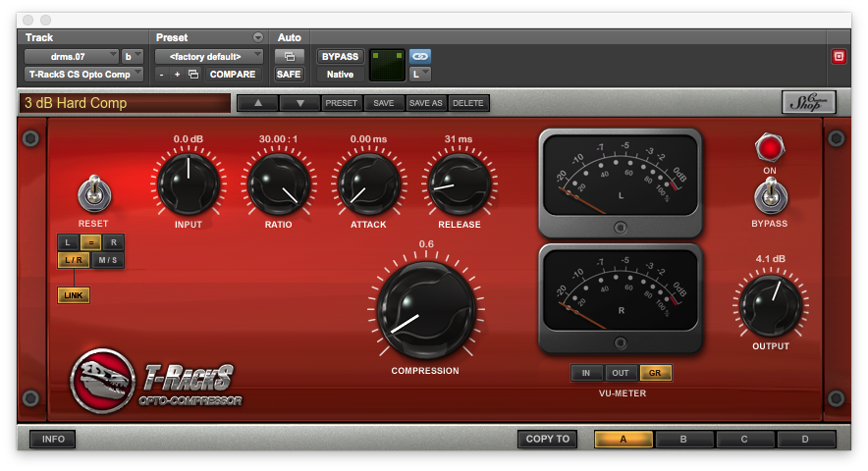868x471 pixels.
Task: Click the 30.00 : 1 ratio value
Action: pyautogui.click(x=278, y=139)
